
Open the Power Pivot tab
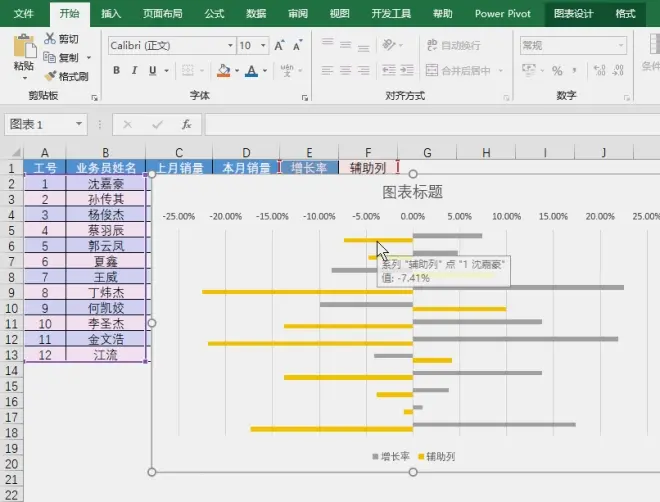click(x=503, y=13)
